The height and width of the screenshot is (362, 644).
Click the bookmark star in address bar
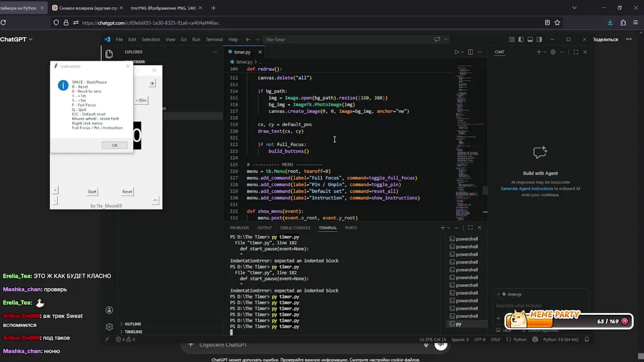[x=557, y=23]
